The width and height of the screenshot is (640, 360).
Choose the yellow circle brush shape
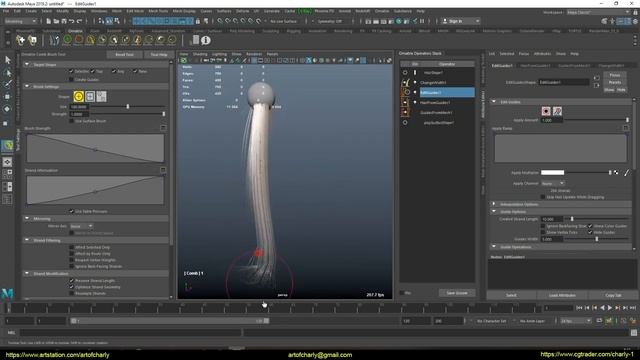[x=78, y=96]
